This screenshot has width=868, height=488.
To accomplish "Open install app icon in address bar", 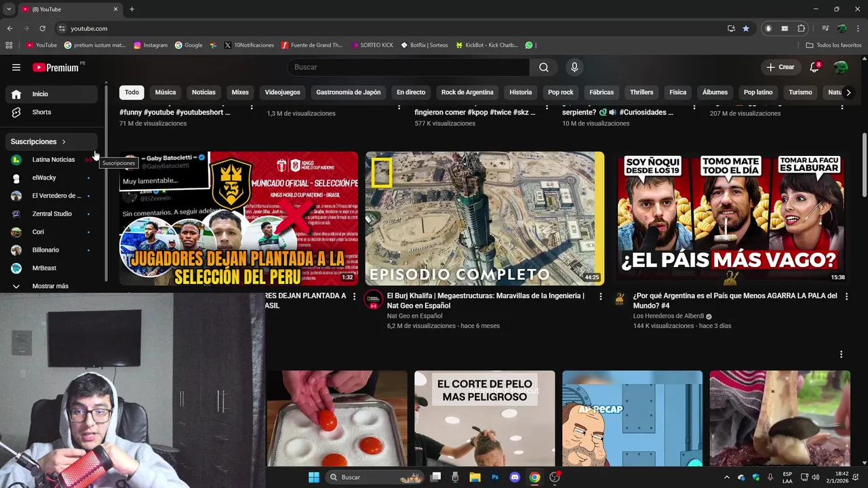I will (x=731, y=28).
